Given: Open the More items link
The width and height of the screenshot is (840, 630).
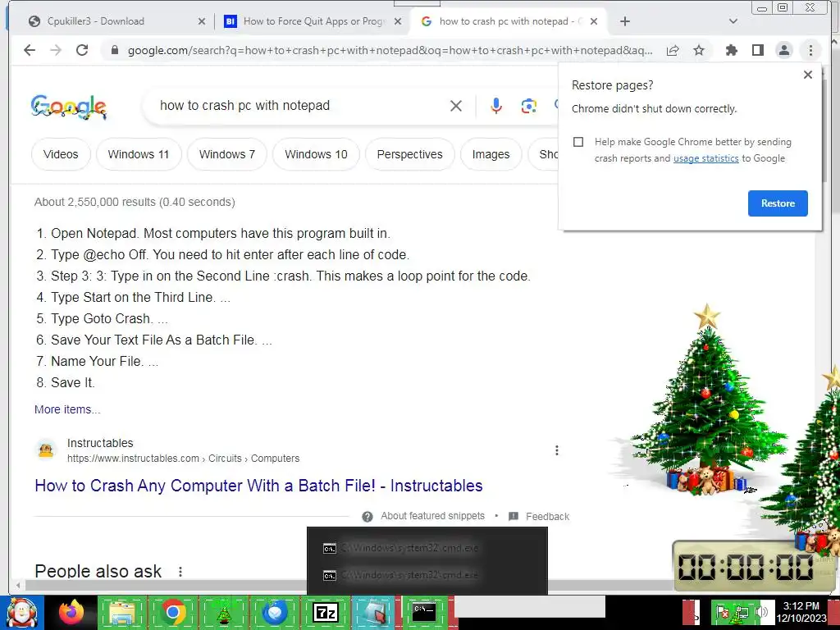Looking at the screenshot, I should 67,409.
